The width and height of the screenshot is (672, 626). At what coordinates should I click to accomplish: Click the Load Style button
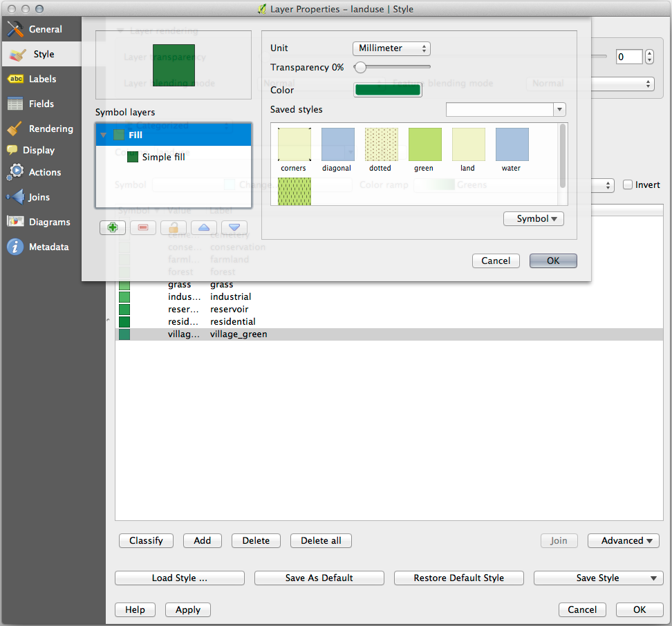click(x=180, y=578)
